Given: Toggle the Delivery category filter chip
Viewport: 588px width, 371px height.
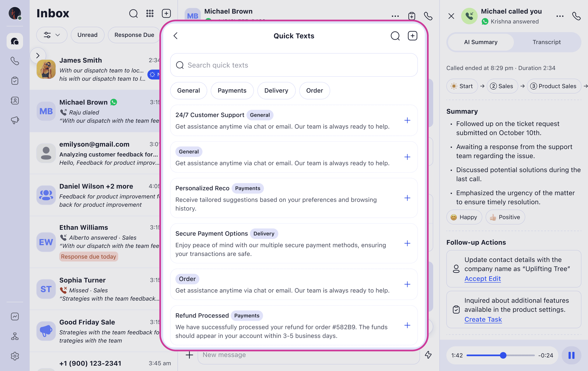Looking at the screenshot, I should (276, 91).
